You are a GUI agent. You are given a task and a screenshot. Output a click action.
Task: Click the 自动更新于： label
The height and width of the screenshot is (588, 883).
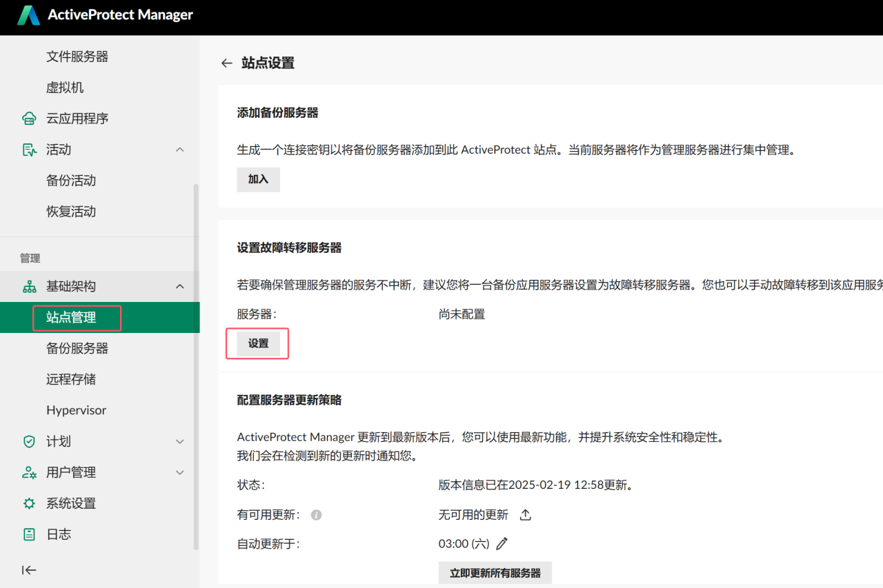pos(268,544)
